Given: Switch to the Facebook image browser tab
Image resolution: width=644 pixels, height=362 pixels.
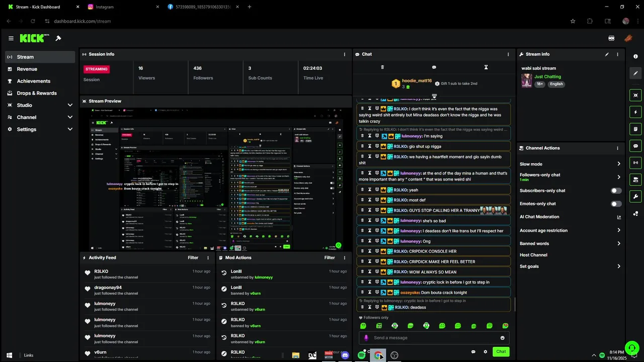Looking at the screenshot, I should 203,7.
